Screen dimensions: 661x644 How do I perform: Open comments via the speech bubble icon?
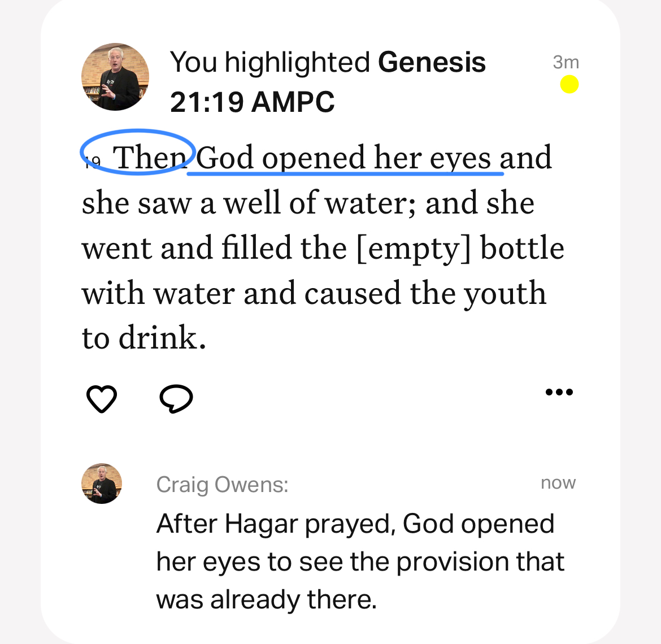176,399
